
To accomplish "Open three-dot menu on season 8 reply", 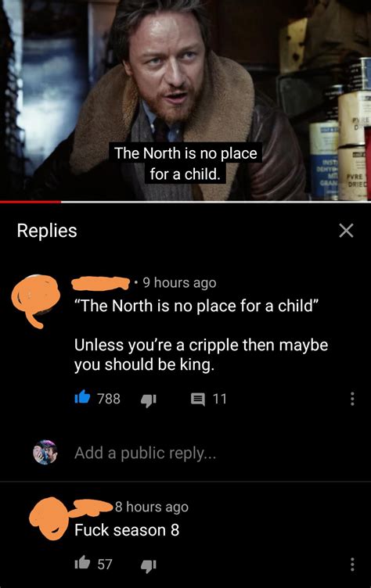I will click(352, 564).
